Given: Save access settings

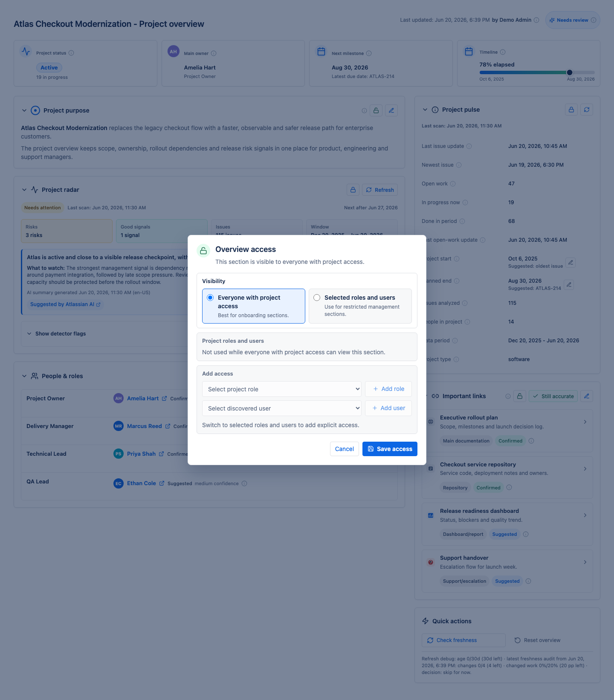Looking at the screenshot, I should click(x=390, y=449).
